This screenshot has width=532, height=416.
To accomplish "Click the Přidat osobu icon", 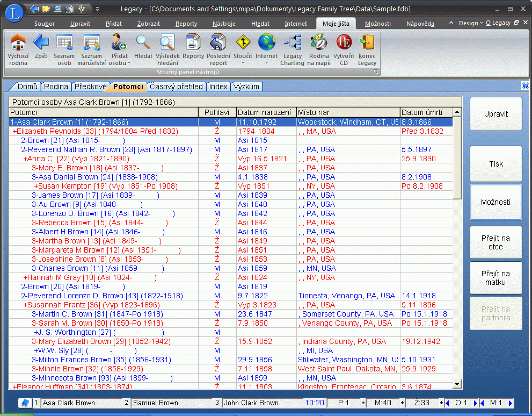I will pyautogui.click(x=119, y=42).
